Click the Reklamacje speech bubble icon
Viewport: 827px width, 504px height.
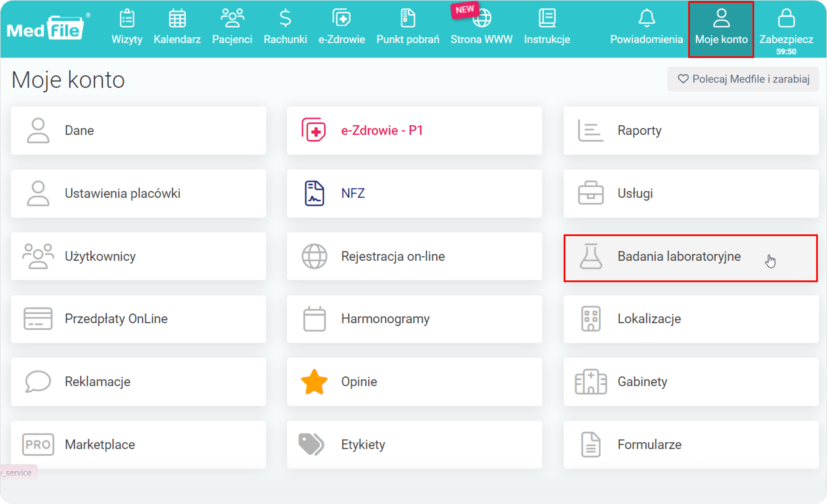click(x=38, y=381)
